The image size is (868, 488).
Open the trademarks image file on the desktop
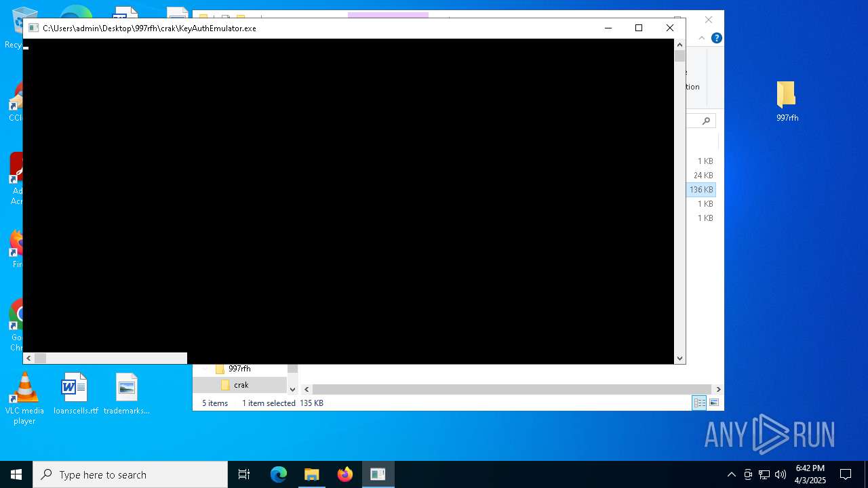(x=126, y=394)
